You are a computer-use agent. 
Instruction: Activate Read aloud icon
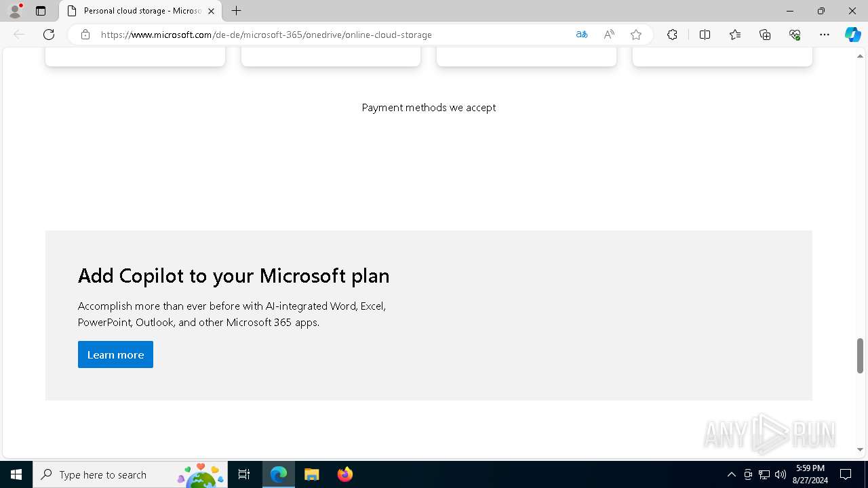(x=609, y=35)
